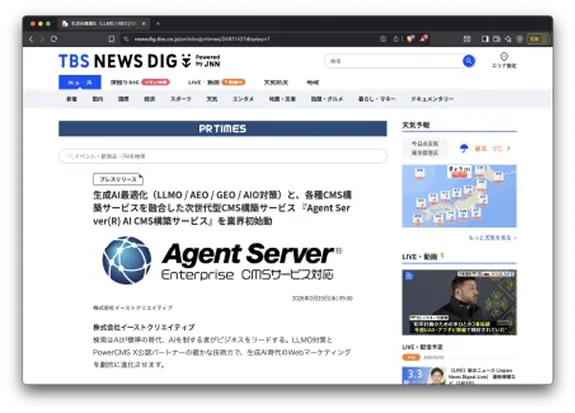Image resolution: width=575 pixels, height=413 pixels.
Task: Toggle the browser sidebar panel icon
Action: [x=485, y=39]
